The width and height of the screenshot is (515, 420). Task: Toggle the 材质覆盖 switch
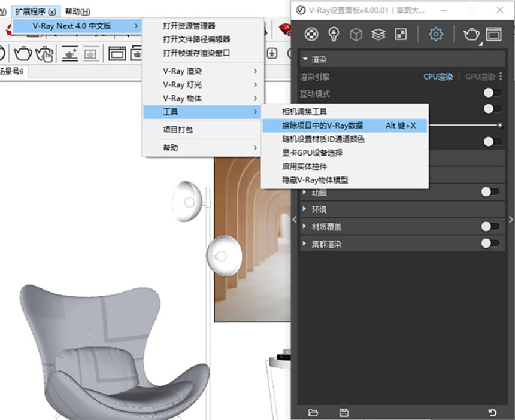(x=490, y=226)
